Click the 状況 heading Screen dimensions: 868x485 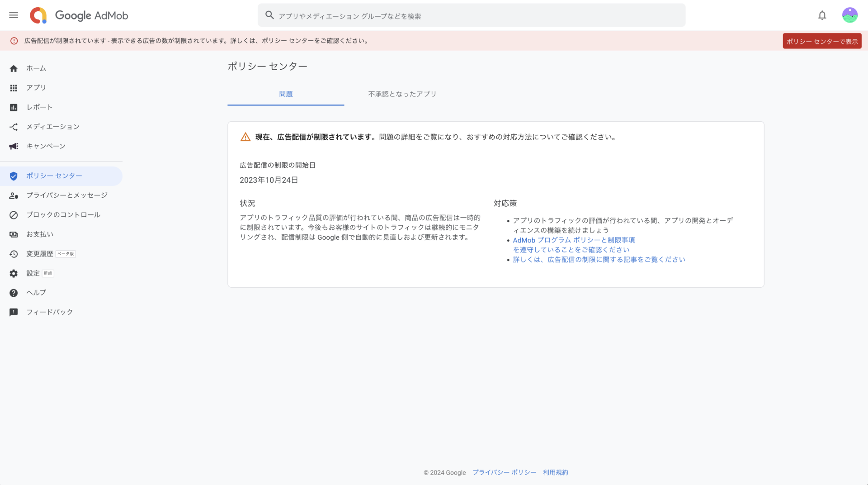pyautogui.click(x=248, y=204)
